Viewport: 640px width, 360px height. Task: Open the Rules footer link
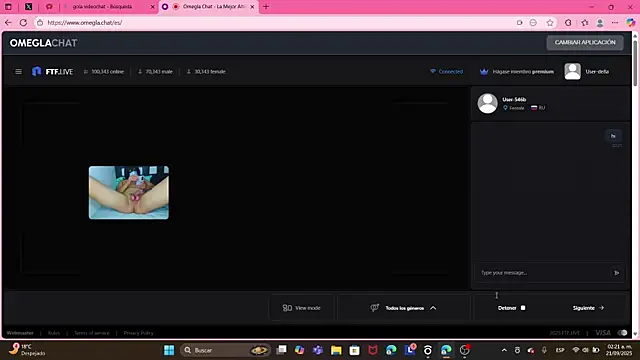point(53,333)
